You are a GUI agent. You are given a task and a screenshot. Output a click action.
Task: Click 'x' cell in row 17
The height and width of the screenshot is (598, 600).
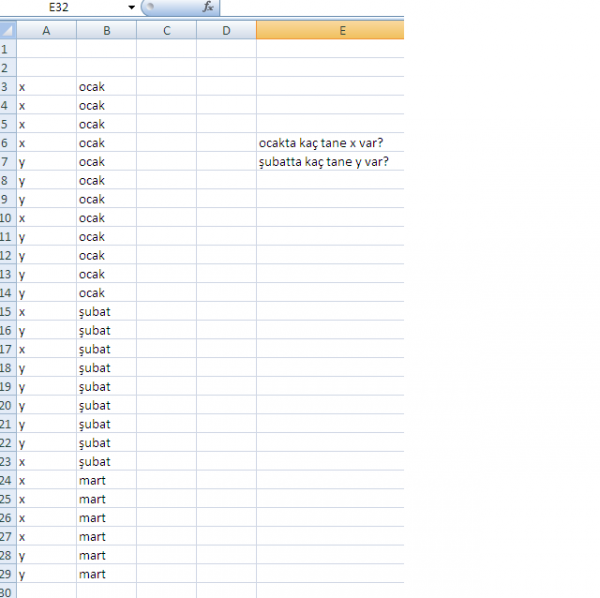click(x=46, y=349)
